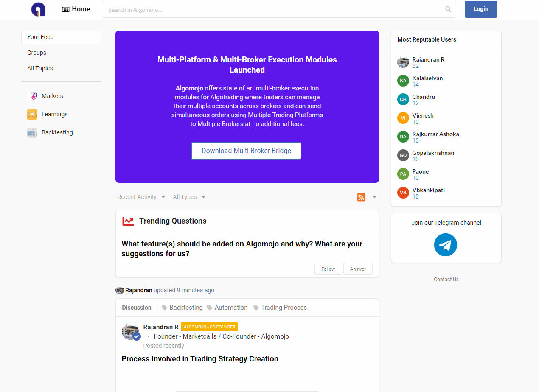Open Vbkankipati's profile name link
The height and width of the screenshot is (392, 539).
[428, 190]
